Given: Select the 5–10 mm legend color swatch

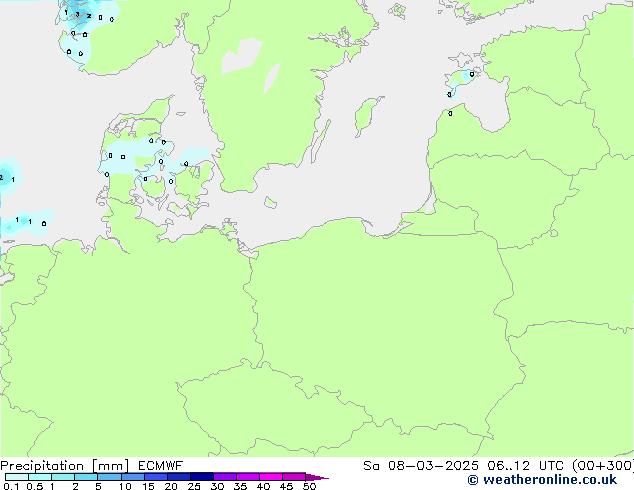Looking at the screenshot, I should (x=109, y=477).
